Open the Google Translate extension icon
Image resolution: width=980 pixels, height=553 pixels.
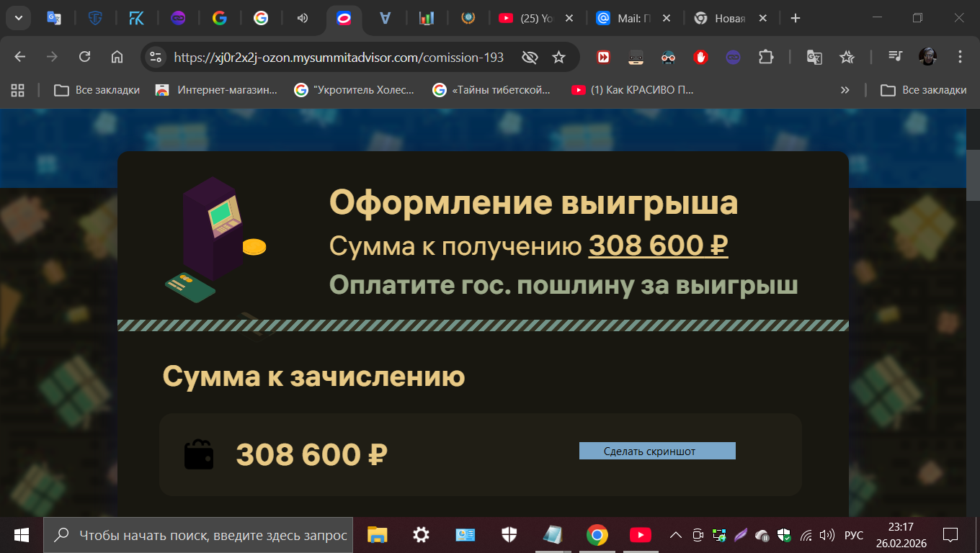(x=814, y=57)
